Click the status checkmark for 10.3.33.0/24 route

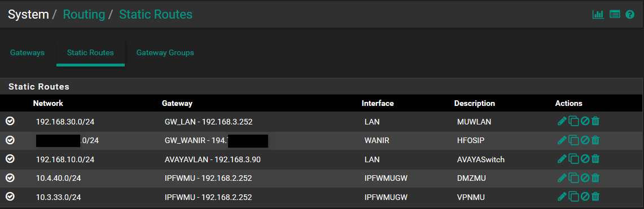pos(10,196)
